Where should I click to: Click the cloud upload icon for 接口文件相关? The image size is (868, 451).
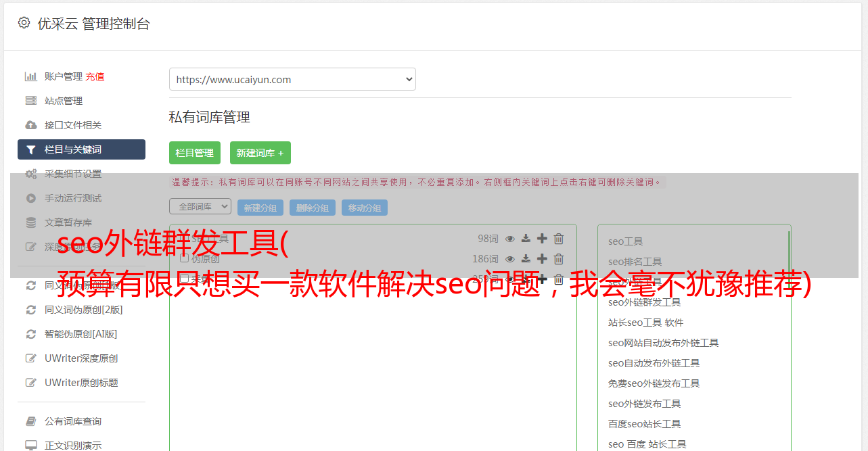pyautogui.click(x=31, y=125)
